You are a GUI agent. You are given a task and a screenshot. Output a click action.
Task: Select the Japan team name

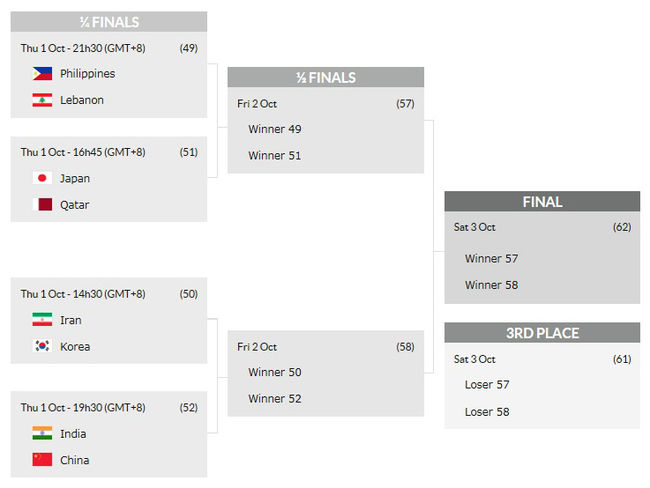tap(75, 178)
